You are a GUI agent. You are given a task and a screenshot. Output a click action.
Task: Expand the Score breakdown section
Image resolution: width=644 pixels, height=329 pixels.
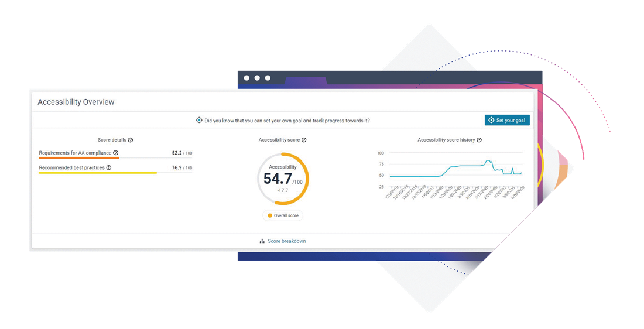(286, 241)
